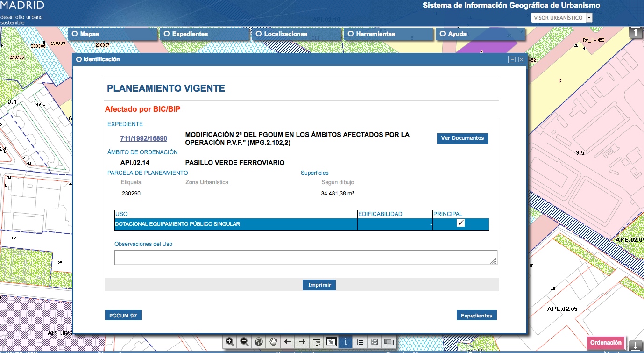Click the zoom in magnifier tool
644x353 pixels.
[230, 342]
